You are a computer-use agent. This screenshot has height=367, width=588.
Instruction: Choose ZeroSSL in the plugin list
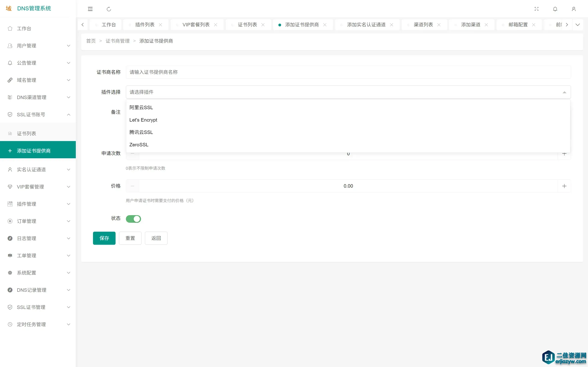pos(139,145)
